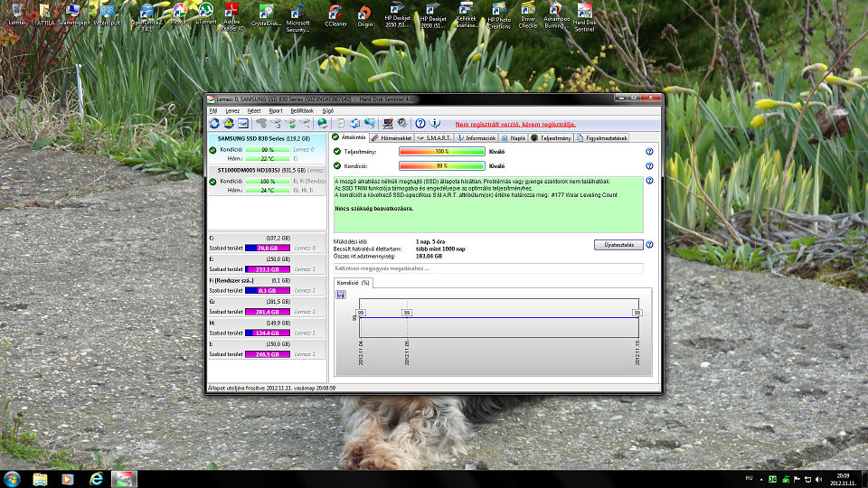Click the 99 chart marker at 2012.11.05
The width and height of the screenshot is (868, 488).
tap(407, 313)
